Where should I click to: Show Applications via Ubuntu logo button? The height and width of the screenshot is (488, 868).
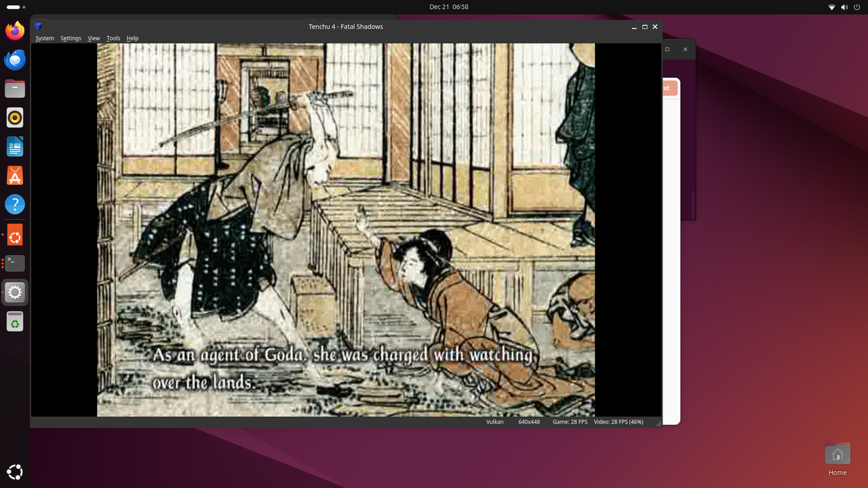coord(15,472)
